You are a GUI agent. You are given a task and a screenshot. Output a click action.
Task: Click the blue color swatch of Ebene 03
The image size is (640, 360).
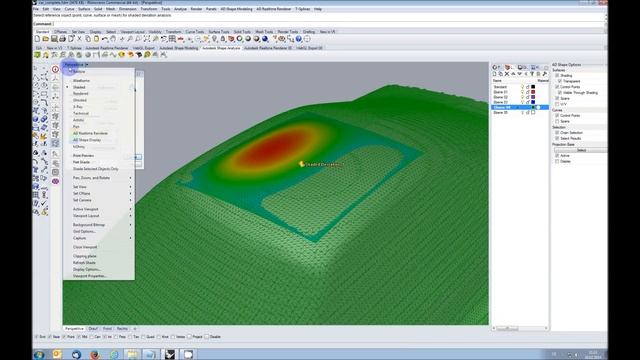533,102
